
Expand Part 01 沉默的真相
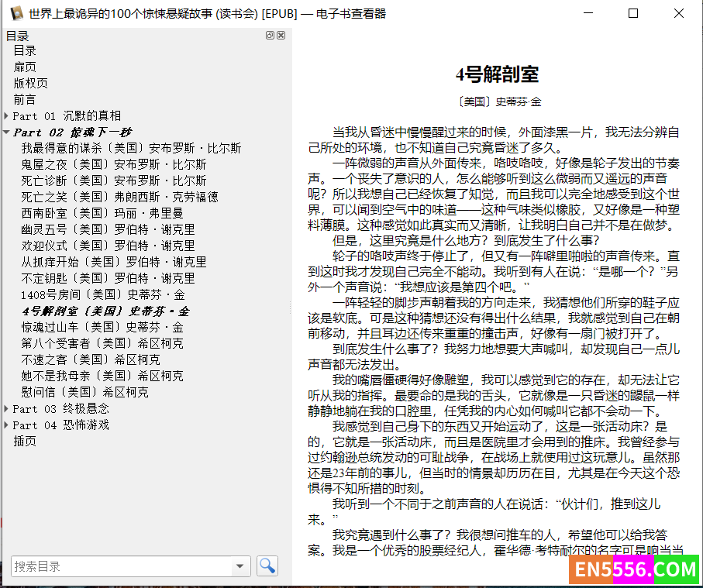(6, 116)
